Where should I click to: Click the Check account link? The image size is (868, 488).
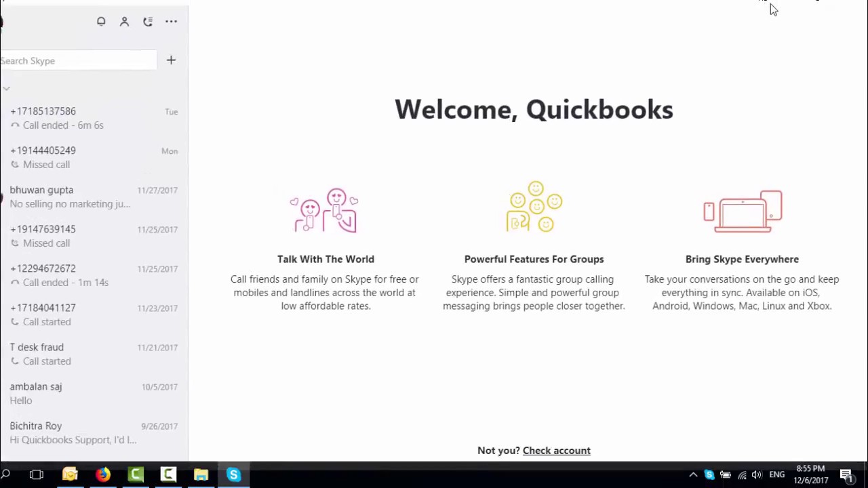[x=556, y=451]
